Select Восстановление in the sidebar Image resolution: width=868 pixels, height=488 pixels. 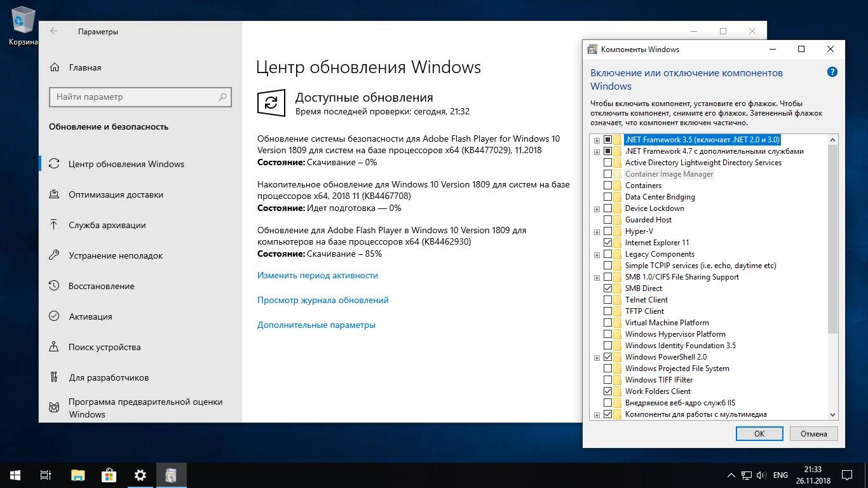[x=102, y=286]
